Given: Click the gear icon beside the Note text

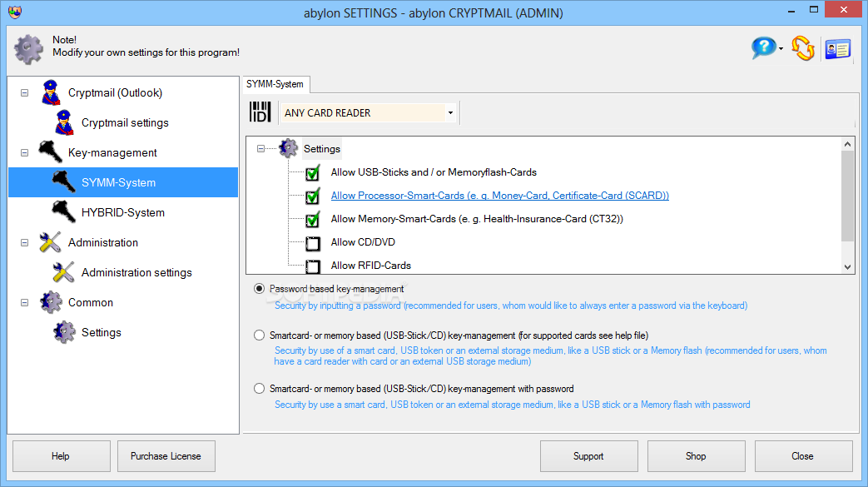Looking at the screenshot, I should pos(29,49).
